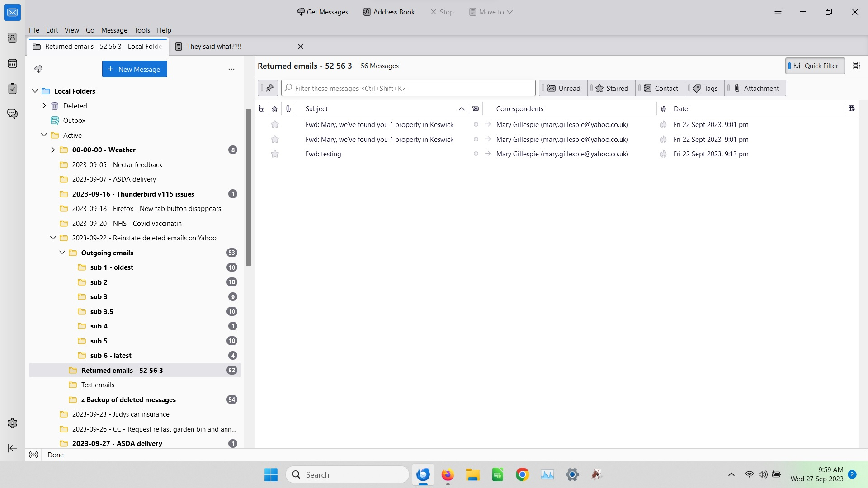868x488 pixels.
Task: Open the Calendar space in sidebar
Action: tap(12, 63)
